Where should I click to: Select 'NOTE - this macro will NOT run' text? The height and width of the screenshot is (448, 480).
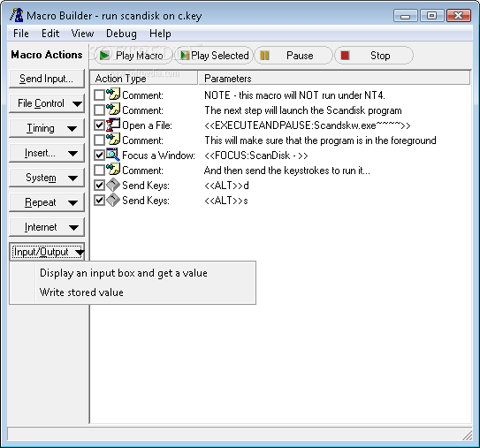tap(294, 95)
